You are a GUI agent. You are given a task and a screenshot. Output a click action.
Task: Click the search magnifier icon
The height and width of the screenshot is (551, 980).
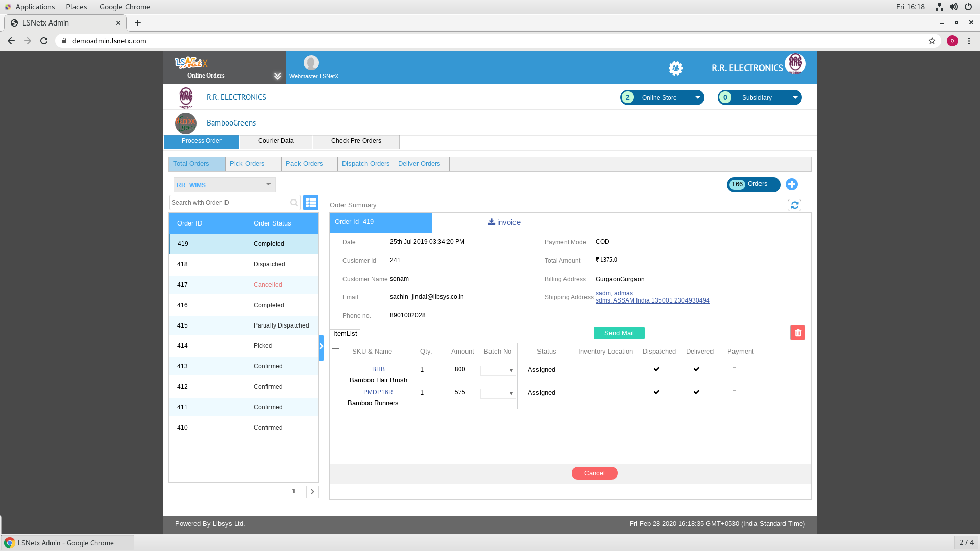[x=294, y=203]
